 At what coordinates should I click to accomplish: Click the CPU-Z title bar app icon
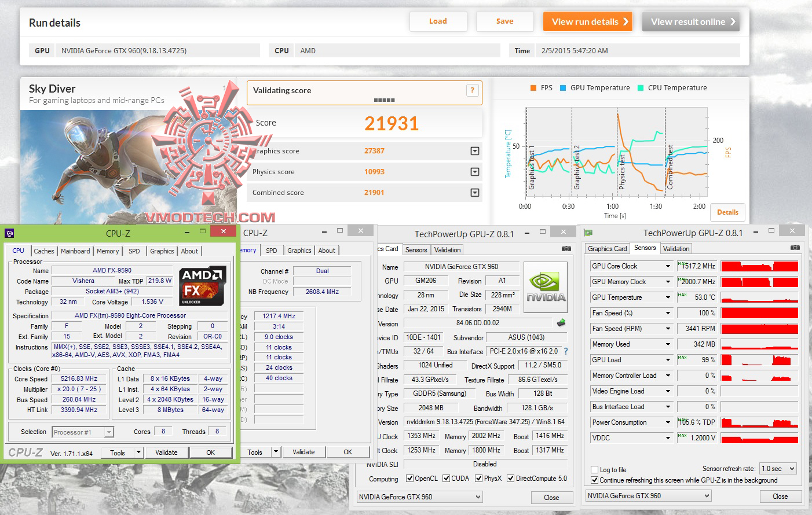point(9,233)
